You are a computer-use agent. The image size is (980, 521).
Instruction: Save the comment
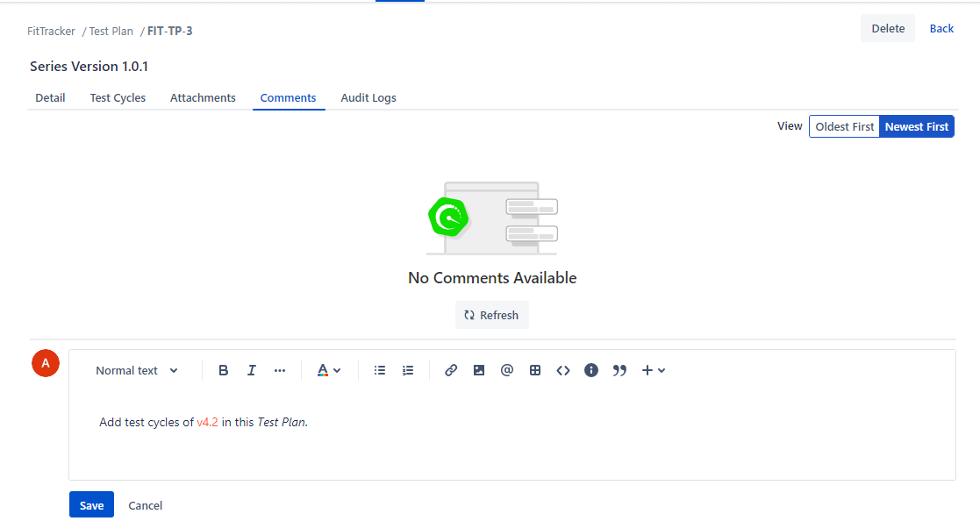[91, 504]
